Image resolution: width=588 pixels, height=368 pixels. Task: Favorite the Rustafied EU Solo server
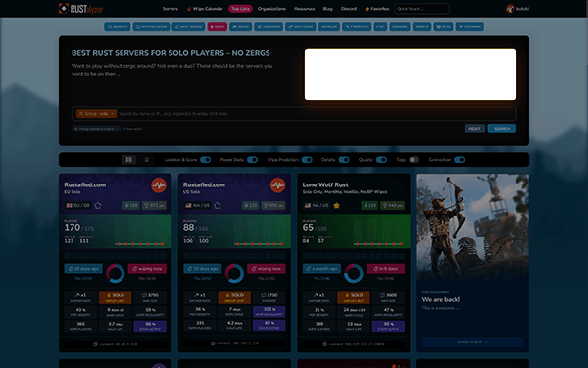[x=98, y=205]
